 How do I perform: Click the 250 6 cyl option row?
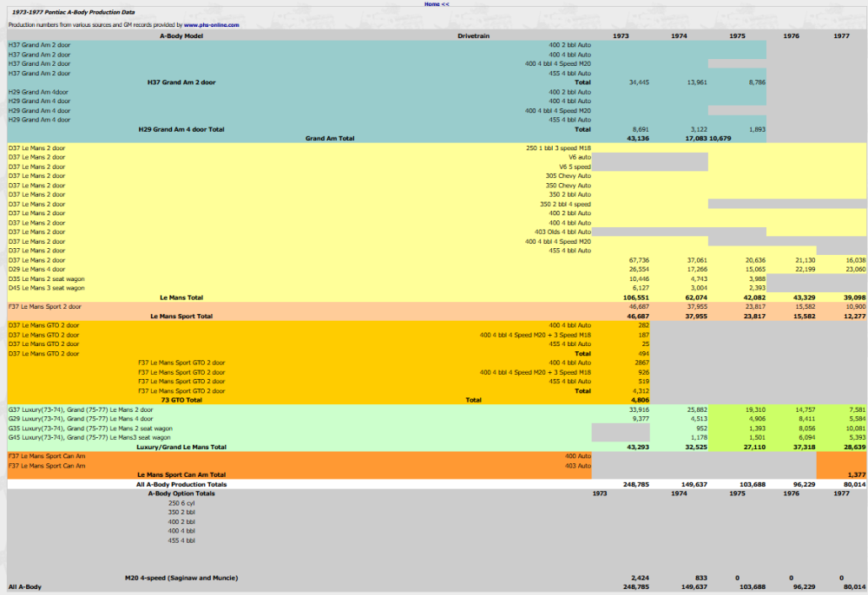(181, 503)
